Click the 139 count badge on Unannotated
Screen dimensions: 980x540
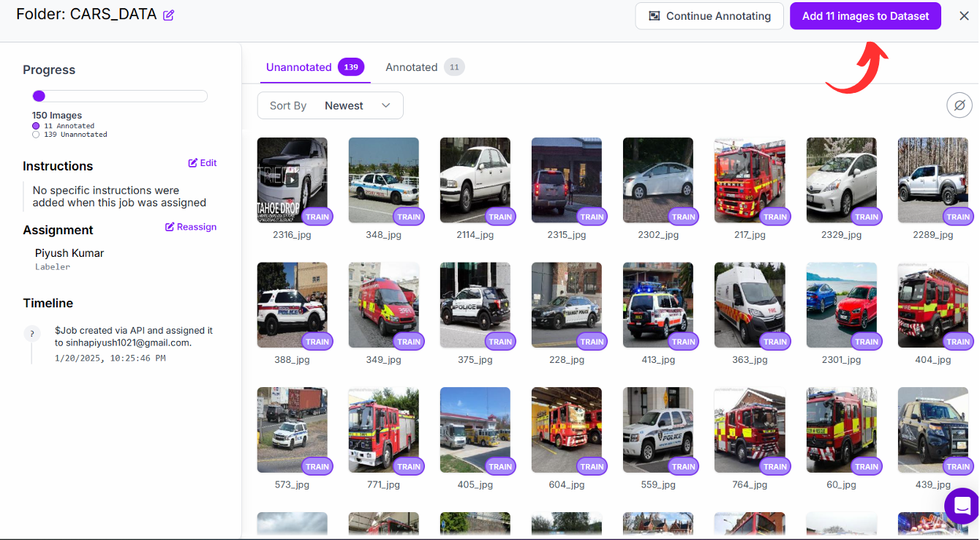[x=351, y=67]
